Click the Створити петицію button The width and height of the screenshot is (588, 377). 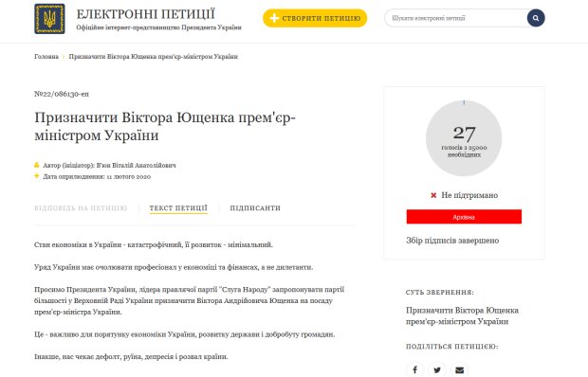(315, 18)
